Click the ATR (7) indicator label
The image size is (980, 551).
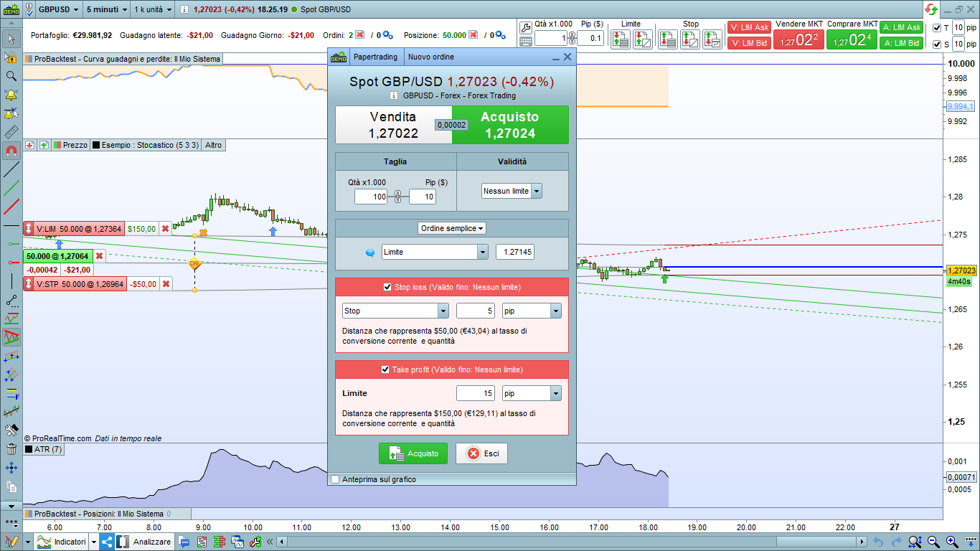click(x=44, y=449)
